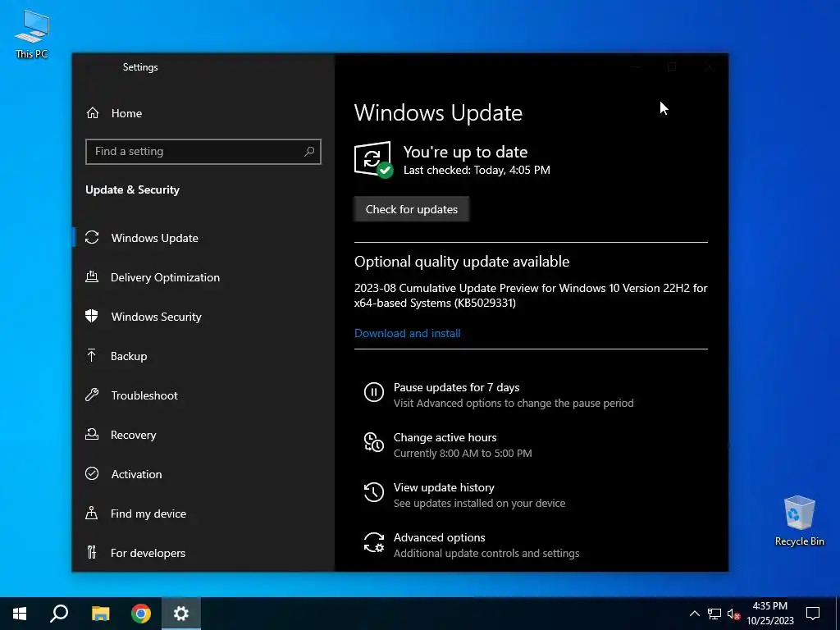The width and height of the screenshot is (840, 630).
Task: Click the Find my device person icon
Action: [92, 514]
